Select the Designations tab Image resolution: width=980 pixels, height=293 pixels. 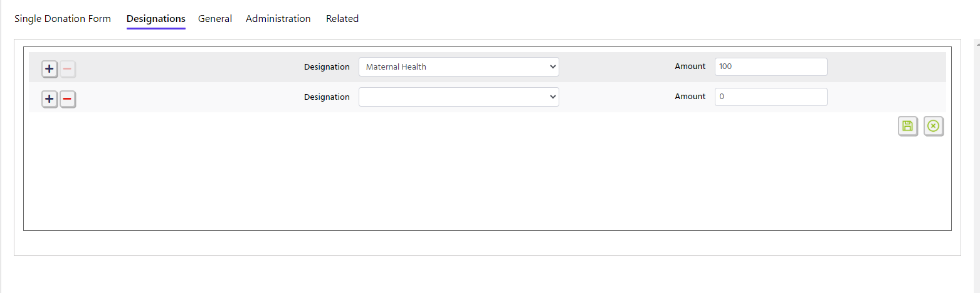coord(156,19)
